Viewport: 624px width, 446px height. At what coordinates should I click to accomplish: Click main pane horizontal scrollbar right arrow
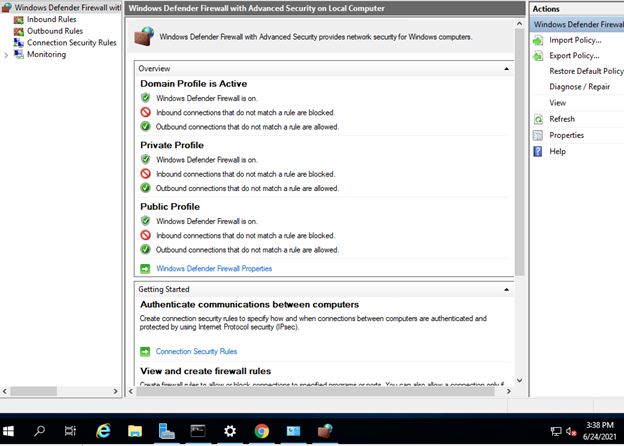509,391
